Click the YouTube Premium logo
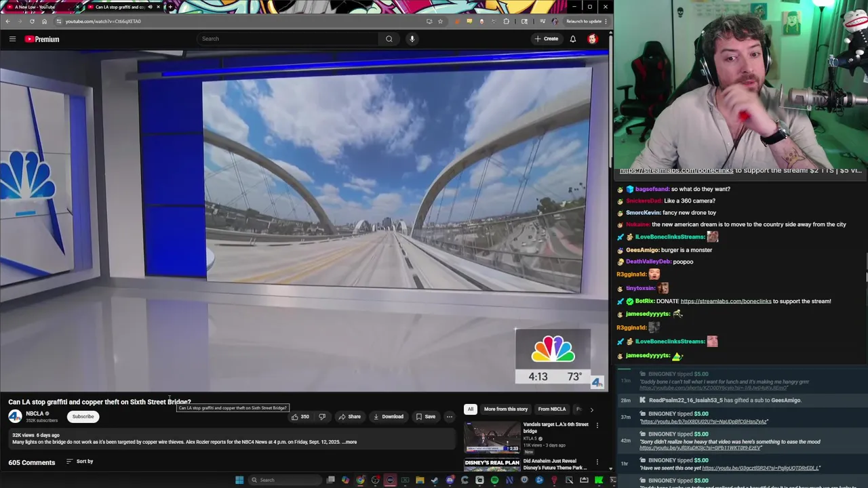Image resolution: width=868 pixels, height=488 pixels. (42, 39)
